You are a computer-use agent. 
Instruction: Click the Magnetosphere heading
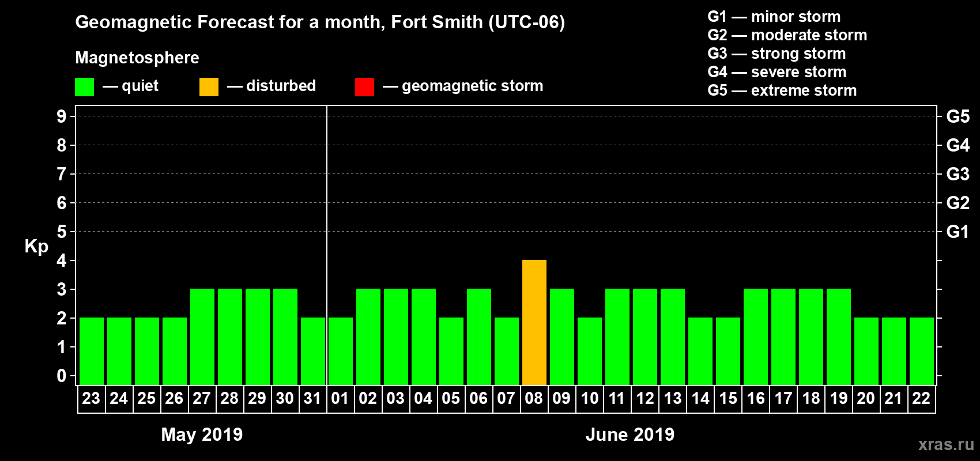coord(137,58)
